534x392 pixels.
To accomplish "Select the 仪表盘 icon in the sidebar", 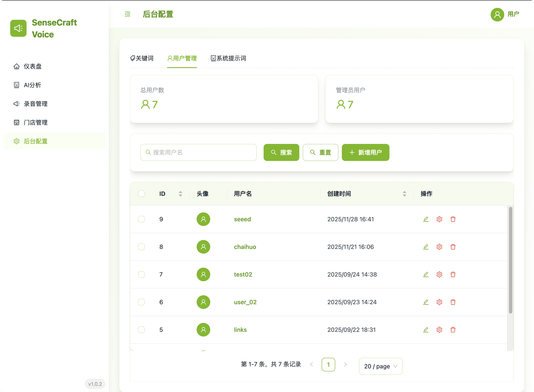I will click(17, 66).
